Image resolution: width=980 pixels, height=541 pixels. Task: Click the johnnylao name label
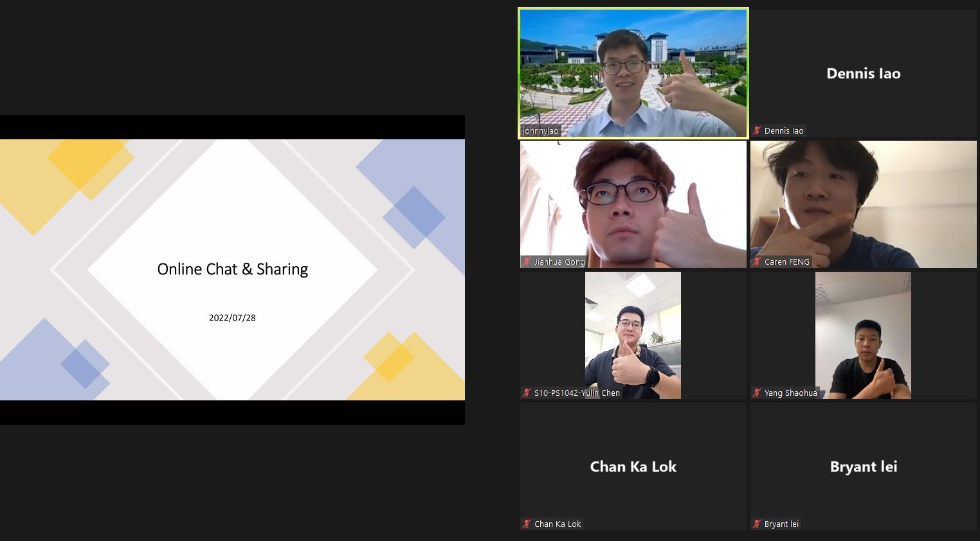[x=541, y=130]
